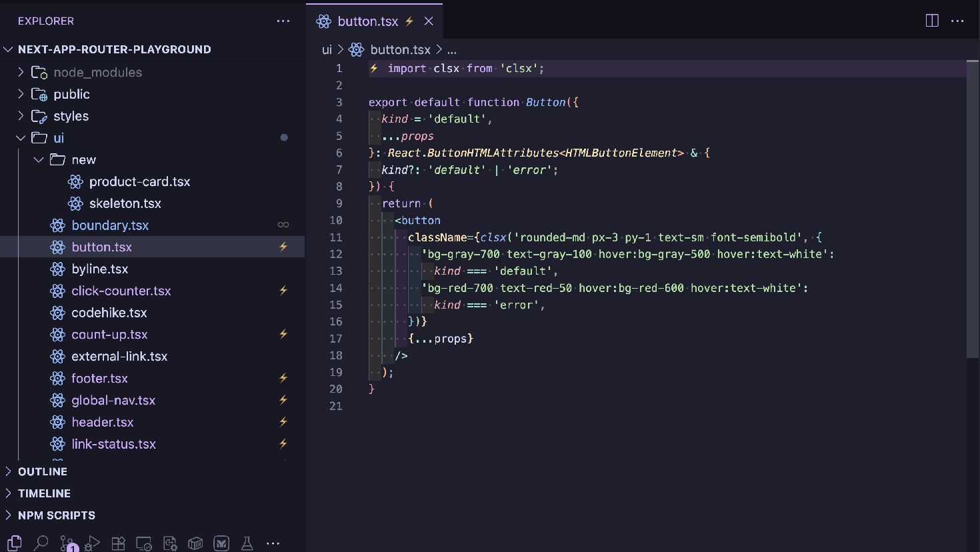Screen dimensions: 980x552
Task: Split the editor to the right
Action: pos(932,21)
